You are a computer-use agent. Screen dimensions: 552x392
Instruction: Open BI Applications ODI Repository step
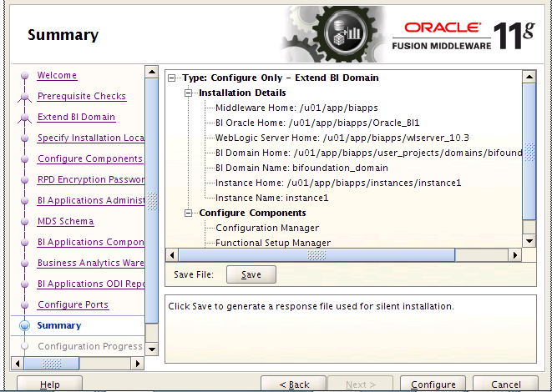pos(91,284)
